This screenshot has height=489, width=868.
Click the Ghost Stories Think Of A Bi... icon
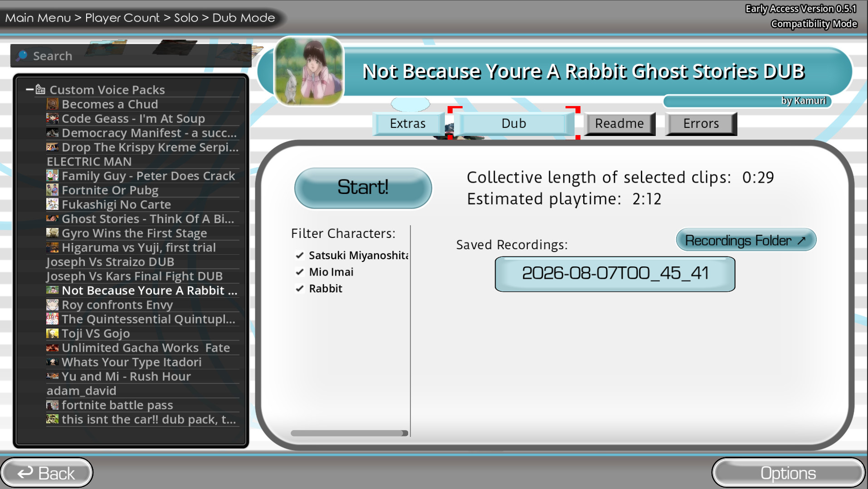click(x=52, y=219)
